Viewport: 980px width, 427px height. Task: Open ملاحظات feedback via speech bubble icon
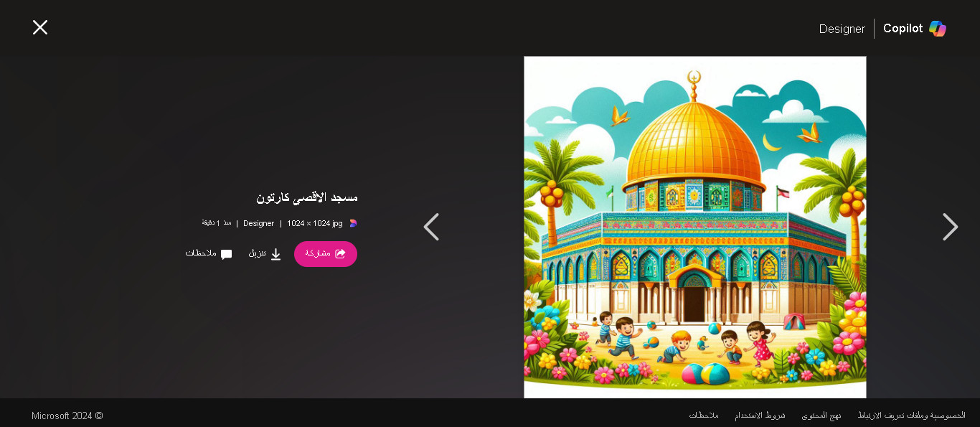(226, 254)
